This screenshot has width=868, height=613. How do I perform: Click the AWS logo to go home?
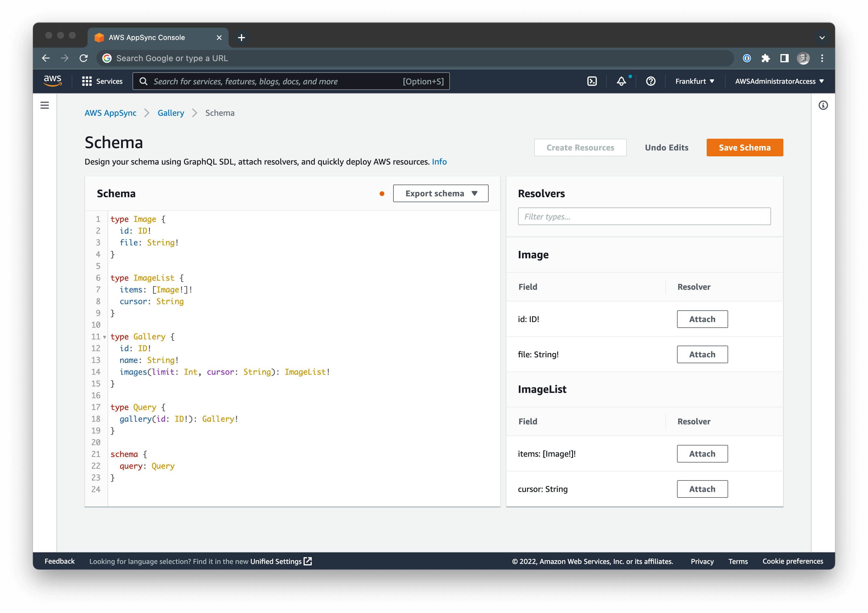pos(53,81)
